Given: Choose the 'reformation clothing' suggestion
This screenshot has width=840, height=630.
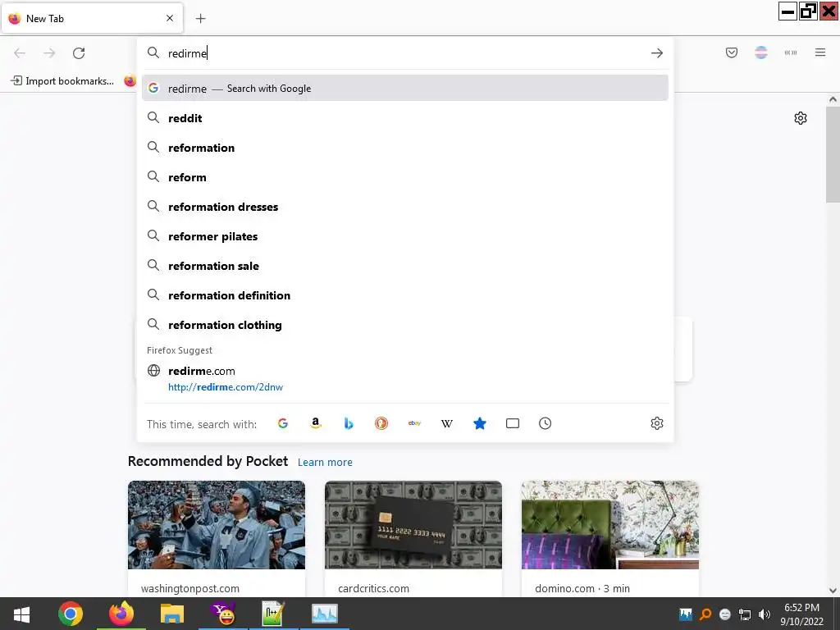Looking at the screenshot, I should [405, 325].
